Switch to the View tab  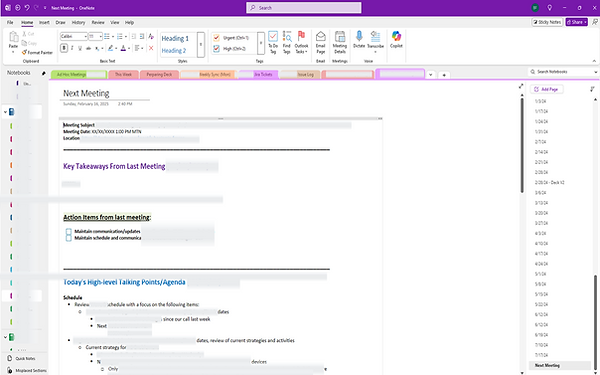115,23
